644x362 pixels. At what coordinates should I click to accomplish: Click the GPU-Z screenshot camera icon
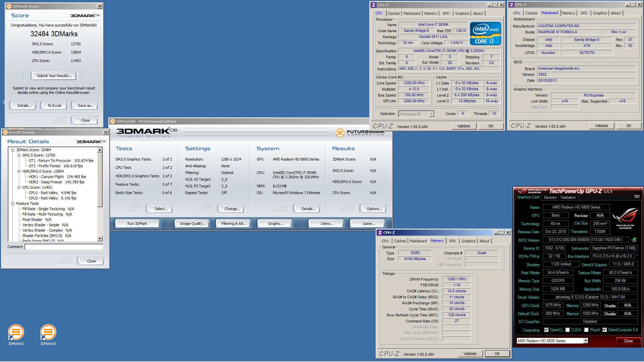tap(637, 197)
